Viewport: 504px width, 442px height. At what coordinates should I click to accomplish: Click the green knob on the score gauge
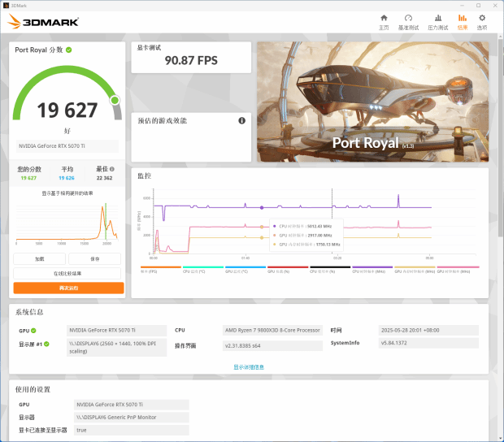[x=115, y=100]
